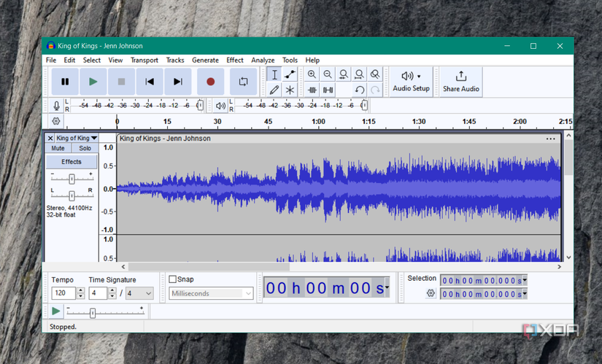602x364 pixels.
Task: Click the speaker playback meter icon
Action: [x=220, y=106]
